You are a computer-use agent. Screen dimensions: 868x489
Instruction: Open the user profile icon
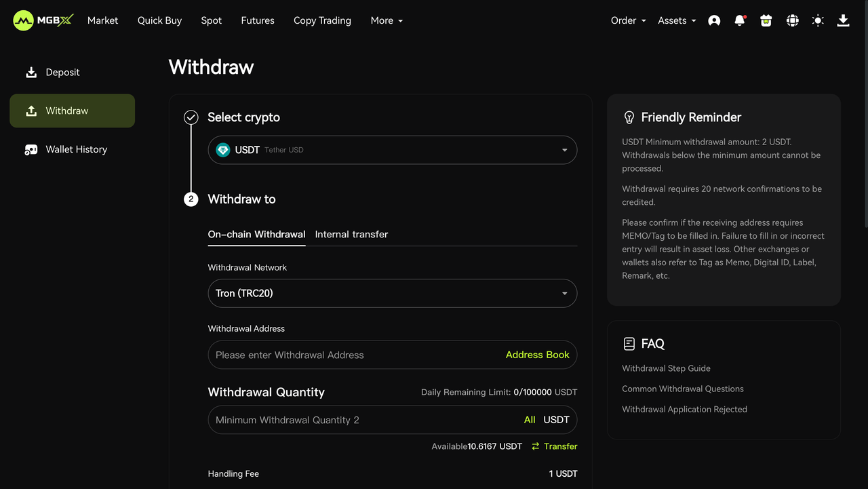coord(714,21)
